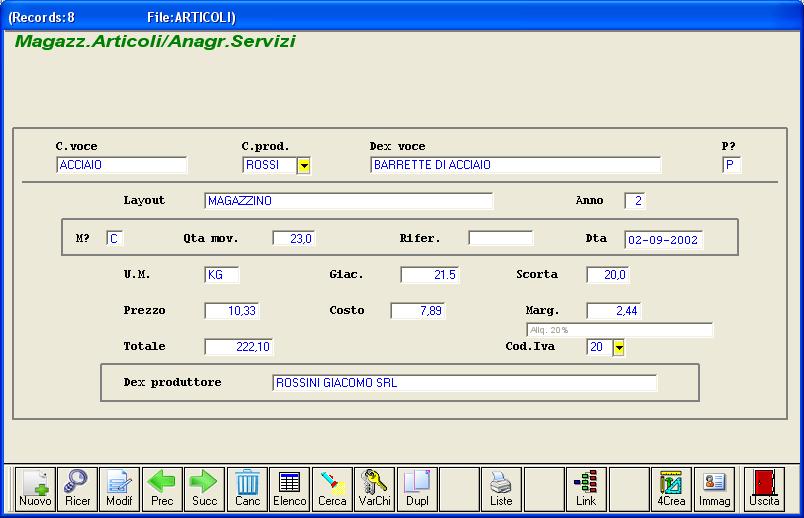Click the Costo field 7,89

(418, 311)
